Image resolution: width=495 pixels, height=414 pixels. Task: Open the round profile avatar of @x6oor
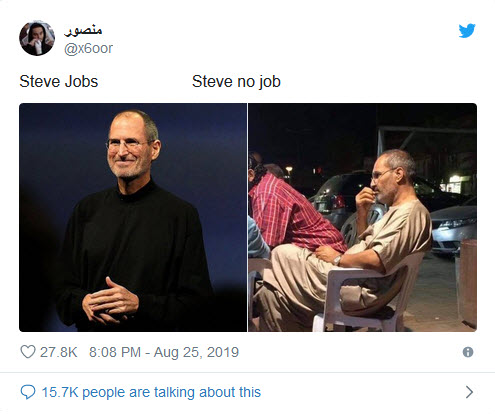tap(37, 38)
